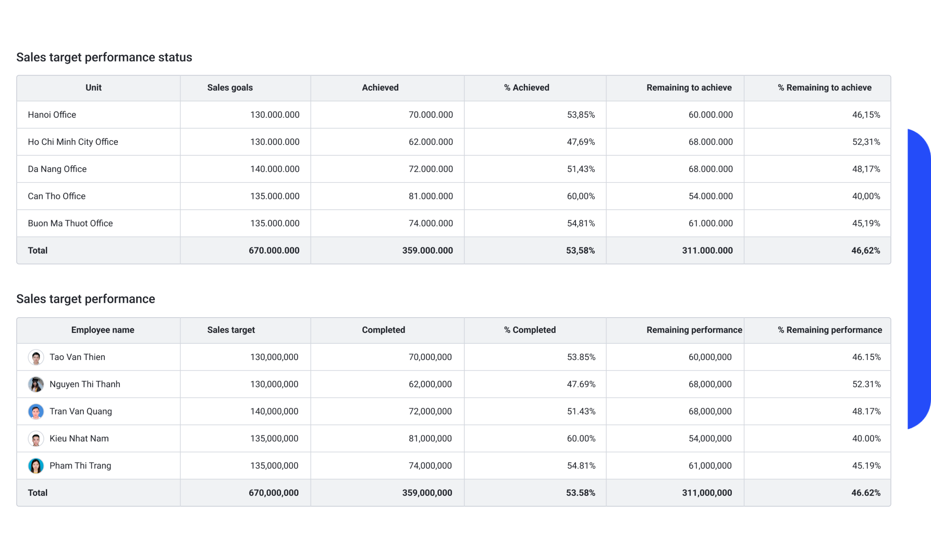931x560 pixels.
Task: Click the Total row of sales target performance status
Action: coord(37,251)
